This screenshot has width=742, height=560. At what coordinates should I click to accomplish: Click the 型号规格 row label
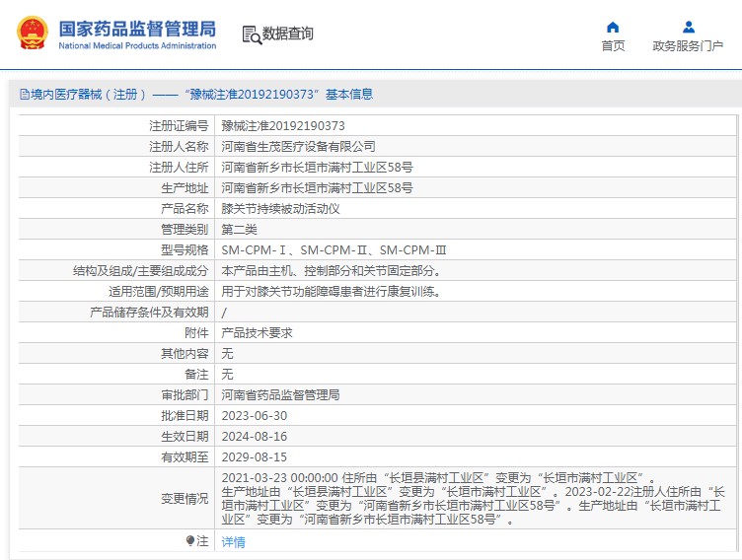185,250
